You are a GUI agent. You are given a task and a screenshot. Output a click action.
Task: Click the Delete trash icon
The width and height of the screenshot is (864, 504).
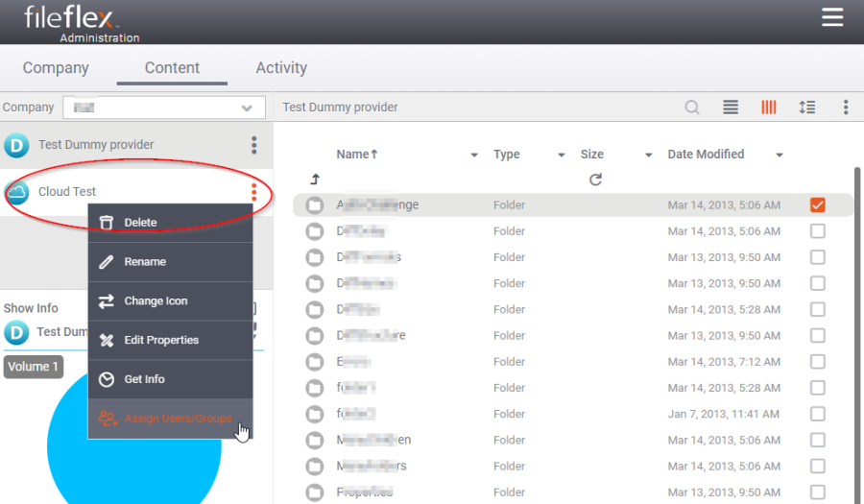pos(107,223)
